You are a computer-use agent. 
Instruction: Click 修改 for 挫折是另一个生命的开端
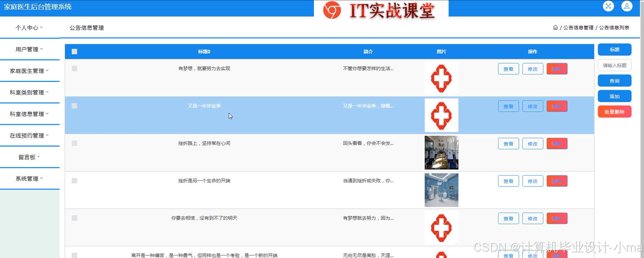(533, 181)
